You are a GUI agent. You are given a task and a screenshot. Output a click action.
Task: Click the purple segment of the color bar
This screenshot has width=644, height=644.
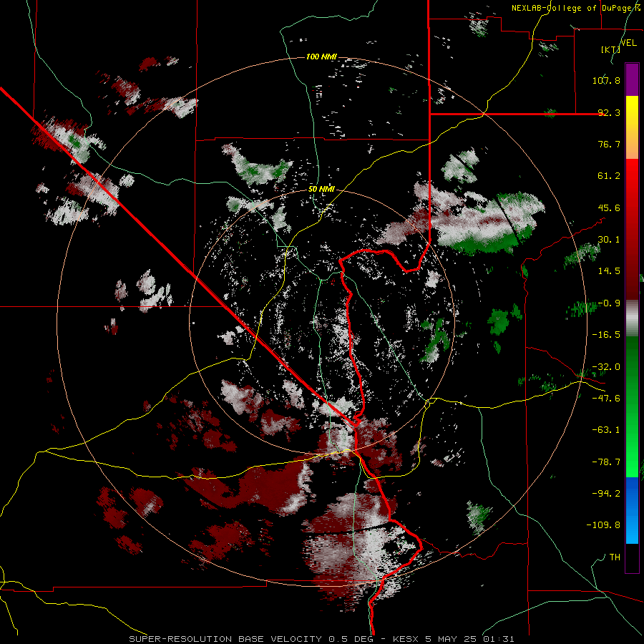click(x=632, y=79)
